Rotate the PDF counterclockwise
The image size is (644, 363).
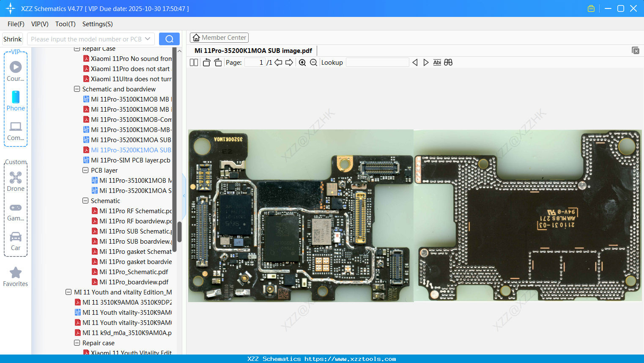click(x=206, y=62)
